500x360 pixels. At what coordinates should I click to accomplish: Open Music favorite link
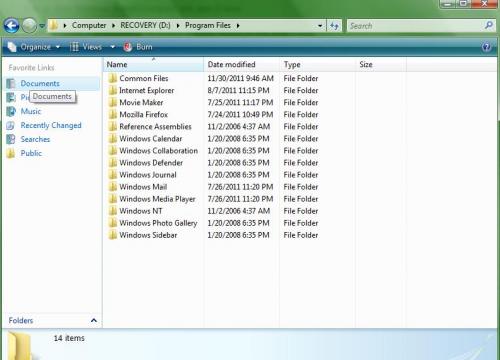coord(31,111)
